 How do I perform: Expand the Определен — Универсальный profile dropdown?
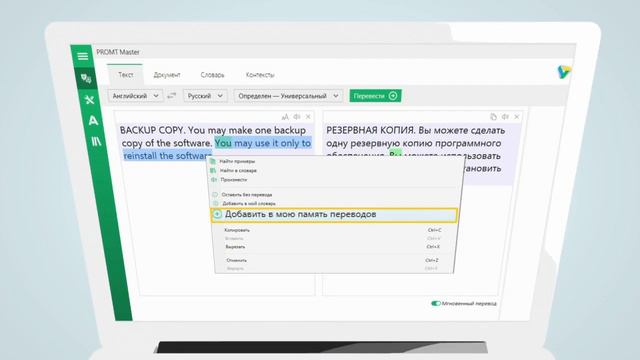(288, 96)
